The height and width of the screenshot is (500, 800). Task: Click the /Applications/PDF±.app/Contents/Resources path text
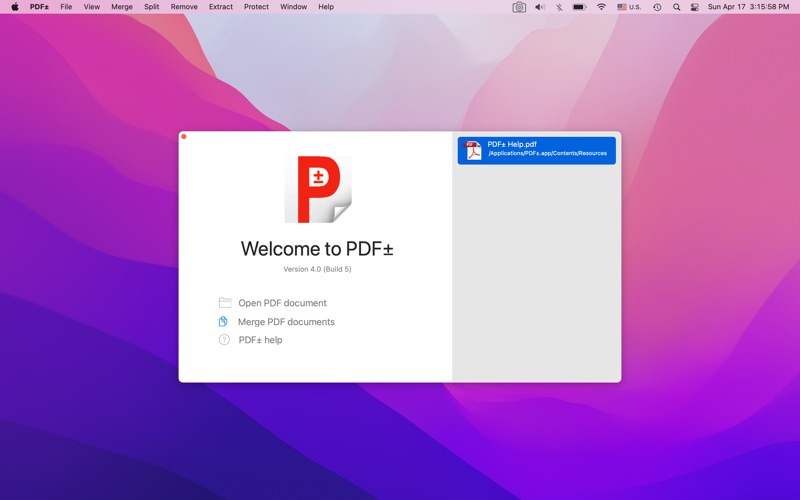[547, 153]
